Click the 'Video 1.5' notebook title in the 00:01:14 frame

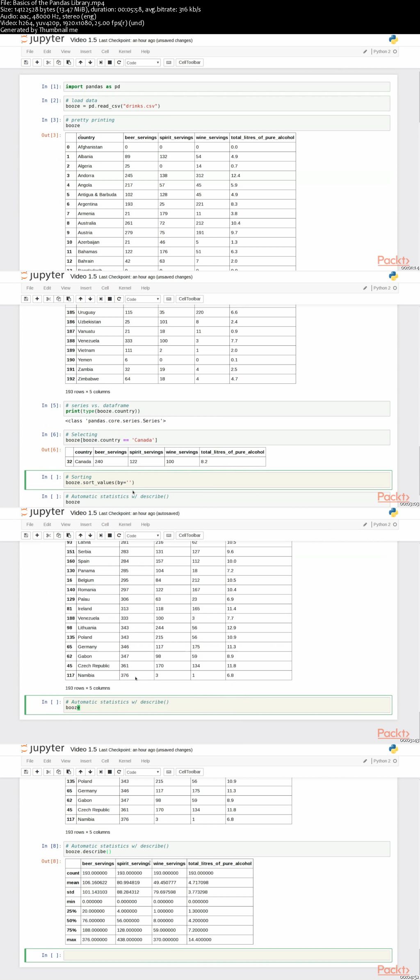[x=83, y=40]
